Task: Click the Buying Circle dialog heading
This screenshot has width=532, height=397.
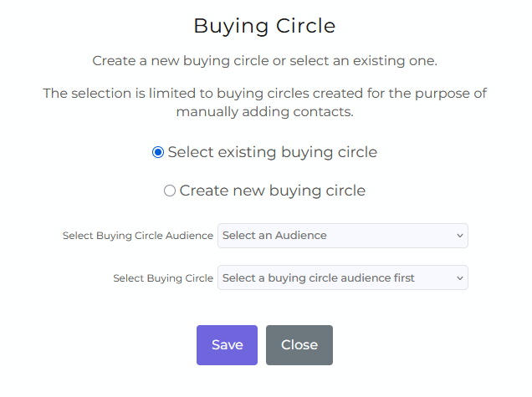Action: pyautogui.click(x=264, y=26)
